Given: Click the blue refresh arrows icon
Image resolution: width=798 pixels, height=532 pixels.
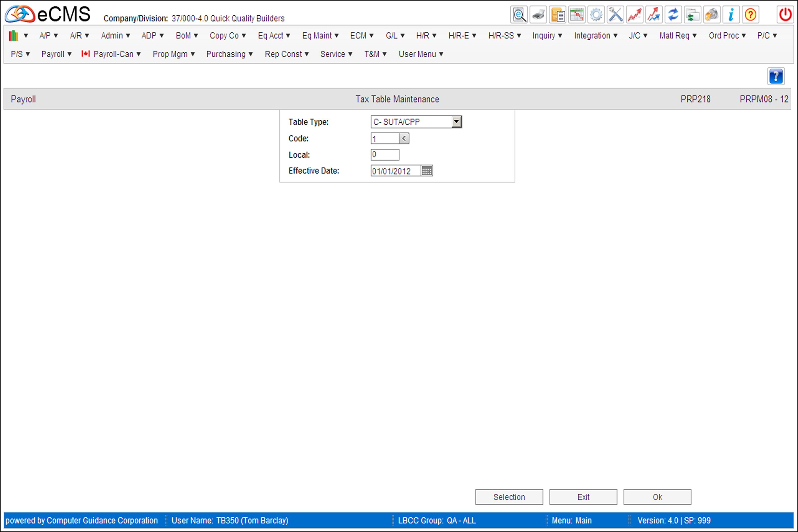Looking at the screenshot, I should 673,15.
